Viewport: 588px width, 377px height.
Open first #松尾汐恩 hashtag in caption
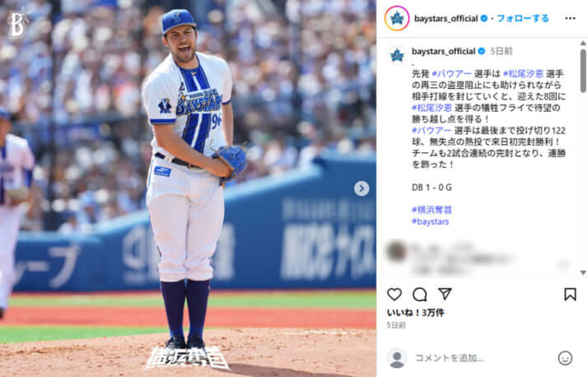click(x=523, y=74)
